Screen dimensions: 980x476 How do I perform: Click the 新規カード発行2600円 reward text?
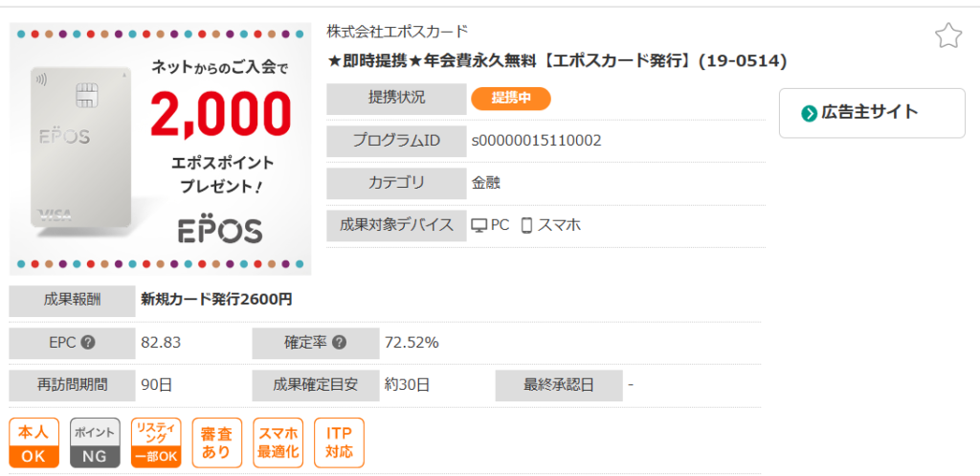tap(216, 300)
